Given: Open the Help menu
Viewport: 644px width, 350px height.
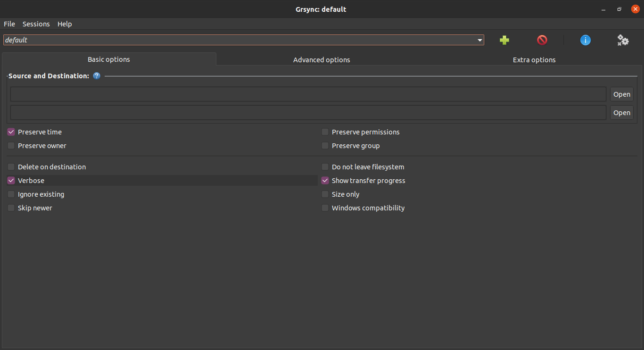Looking at the screenshot, I should click(x=65, y=24).
